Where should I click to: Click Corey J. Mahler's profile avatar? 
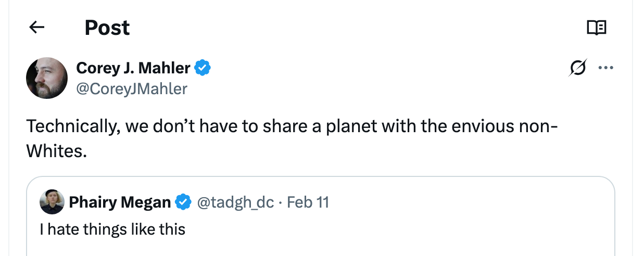coord(47,78)
